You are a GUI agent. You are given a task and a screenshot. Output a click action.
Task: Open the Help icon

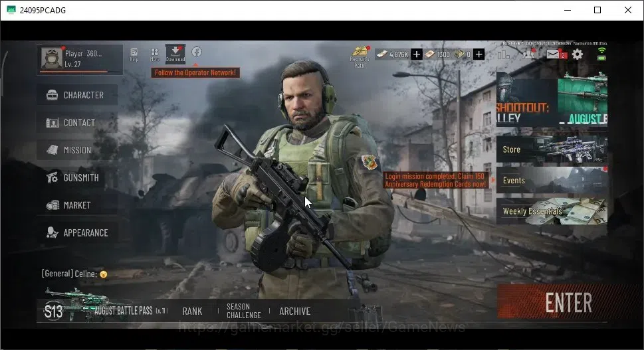(134, 54)
